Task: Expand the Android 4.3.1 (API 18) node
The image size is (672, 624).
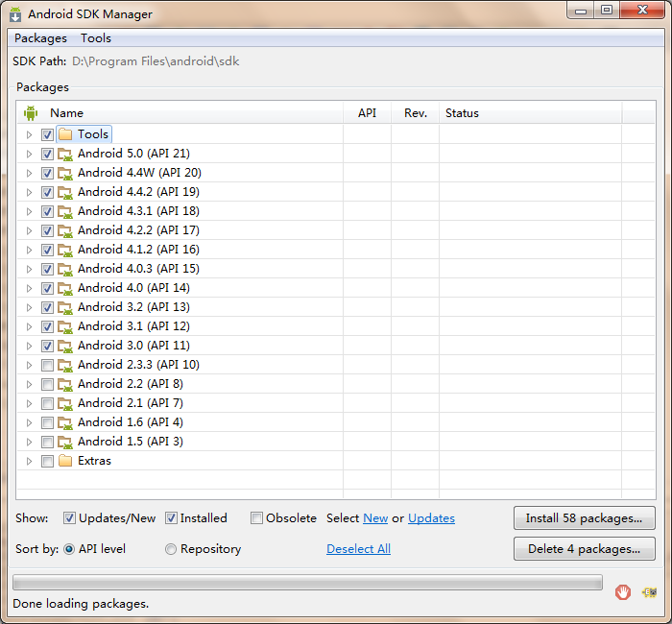Action: [29, 212]
